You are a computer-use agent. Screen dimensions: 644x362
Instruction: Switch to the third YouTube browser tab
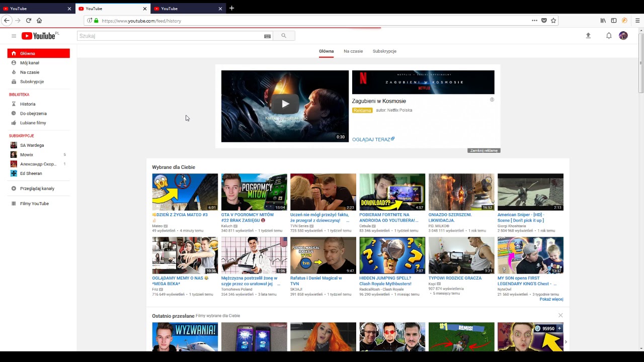(189, 9)
